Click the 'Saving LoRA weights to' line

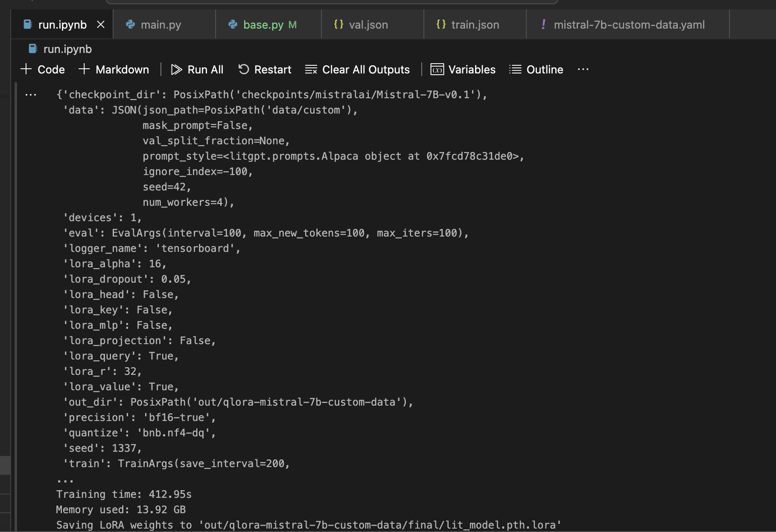(x=309, y=525)
